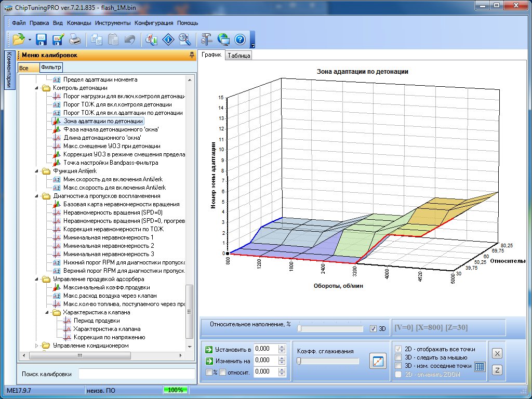Collapse the Функция Antijerk folder

coord(36,171)
